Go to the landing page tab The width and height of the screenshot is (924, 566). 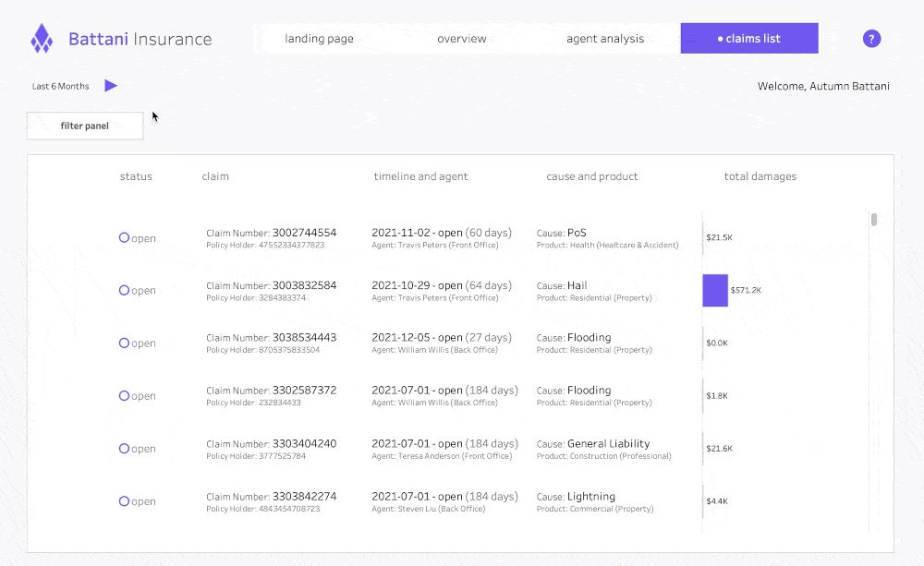(319, 39)
